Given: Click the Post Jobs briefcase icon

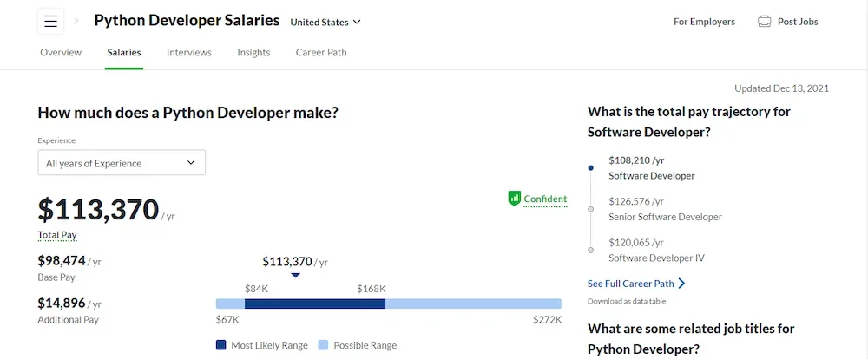Looking at the screenshot, I should point(764,22).
